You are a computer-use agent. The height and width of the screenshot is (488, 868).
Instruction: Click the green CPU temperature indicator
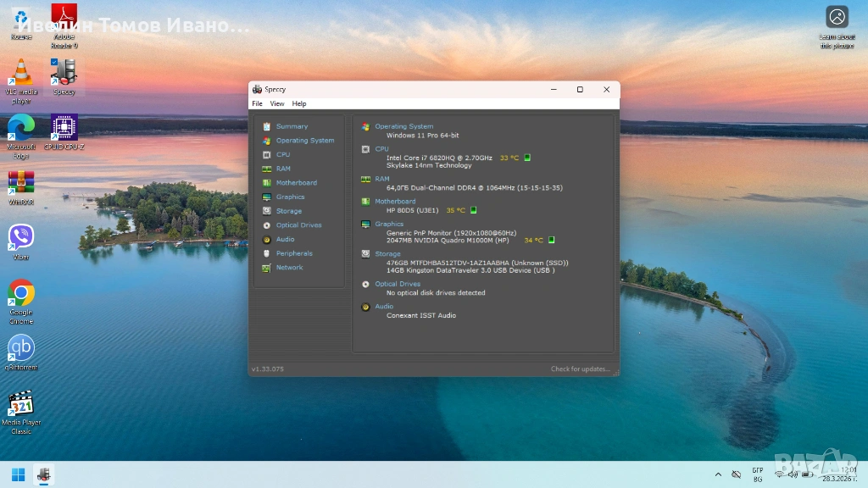526,158
